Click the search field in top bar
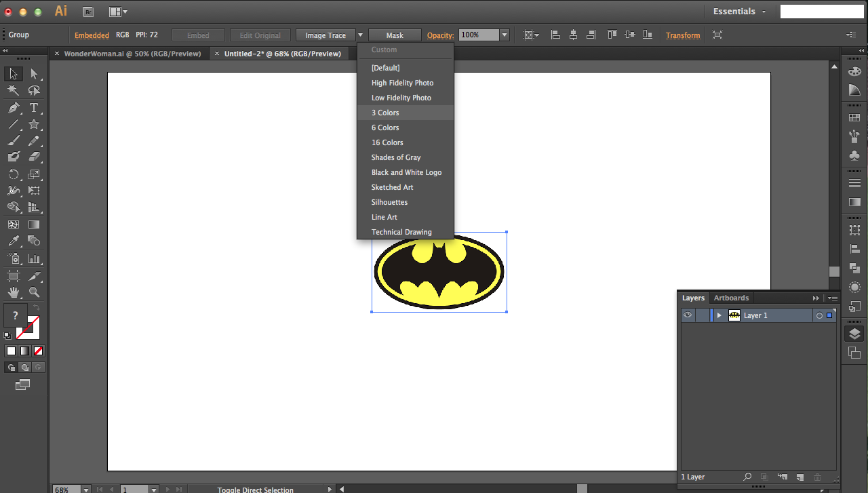This screenshot has width=868, height=493. pos(821,12)
